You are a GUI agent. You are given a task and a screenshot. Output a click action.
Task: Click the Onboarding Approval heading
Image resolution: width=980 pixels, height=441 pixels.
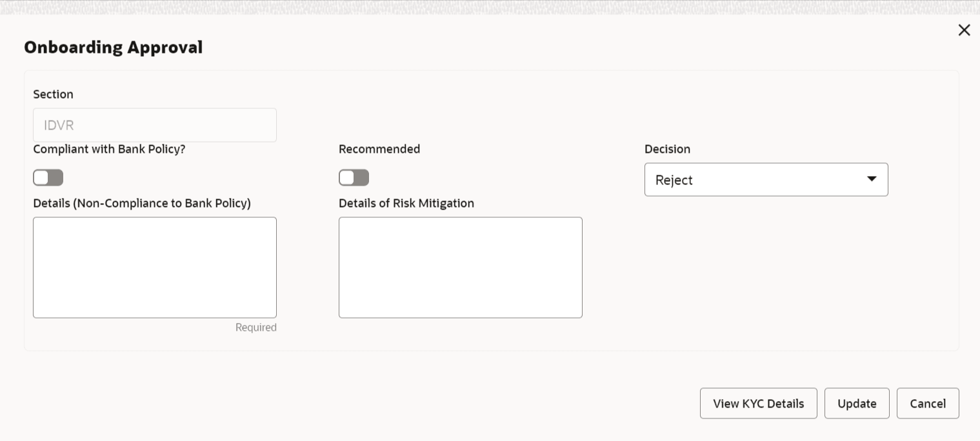pos(114,47)
